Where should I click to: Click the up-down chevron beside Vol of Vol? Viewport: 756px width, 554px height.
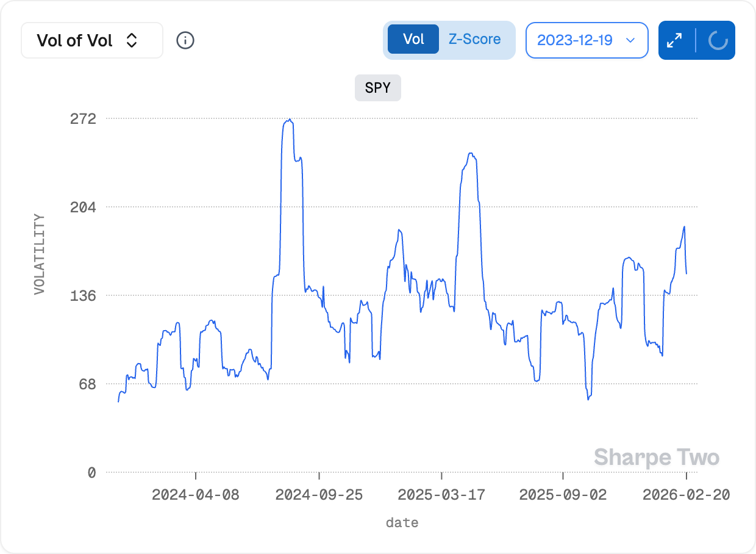pos(132,40)
